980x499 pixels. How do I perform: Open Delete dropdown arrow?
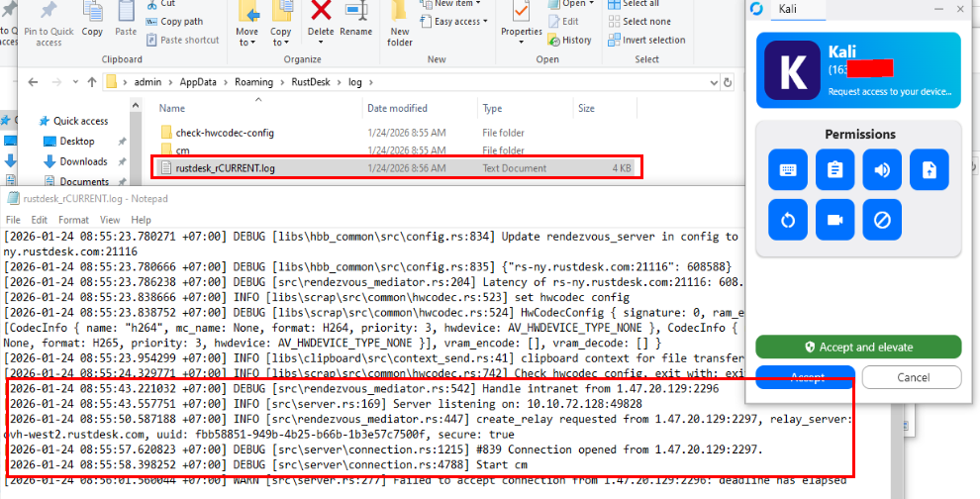(321, 43)
